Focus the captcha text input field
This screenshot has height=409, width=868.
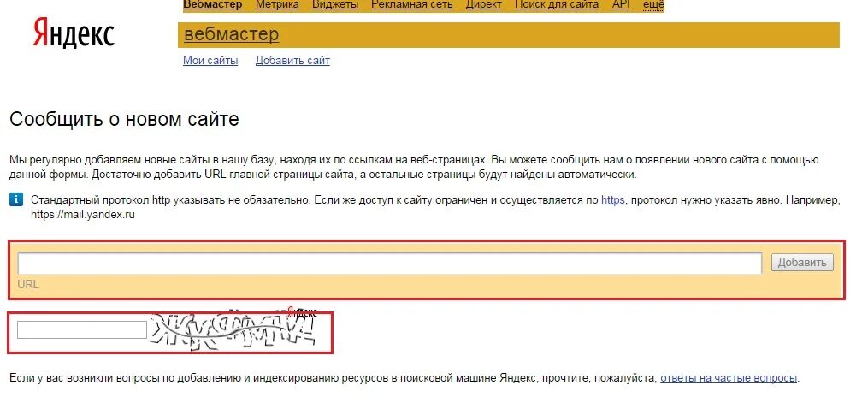pyautogui.click(x=81, y=329)
